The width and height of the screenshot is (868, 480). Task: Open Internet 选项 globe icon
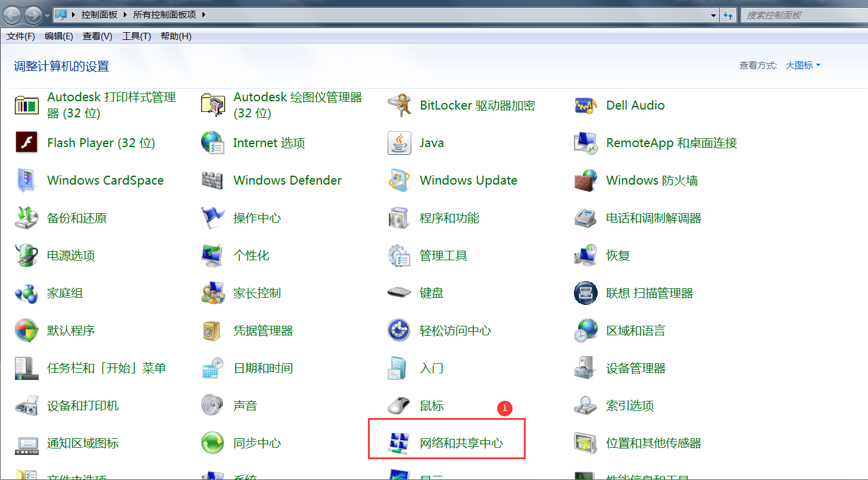click(213, 143)
